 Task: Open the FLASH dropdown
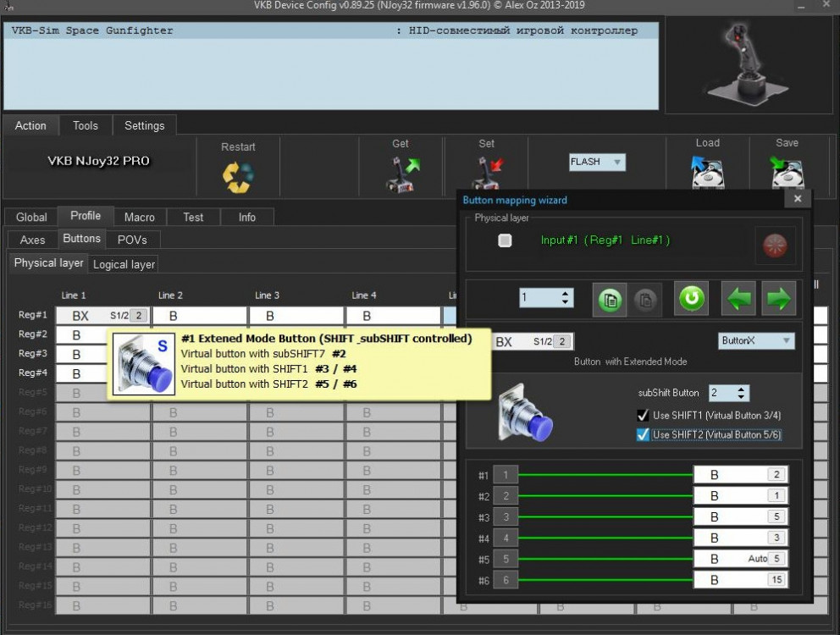[597, 162]
